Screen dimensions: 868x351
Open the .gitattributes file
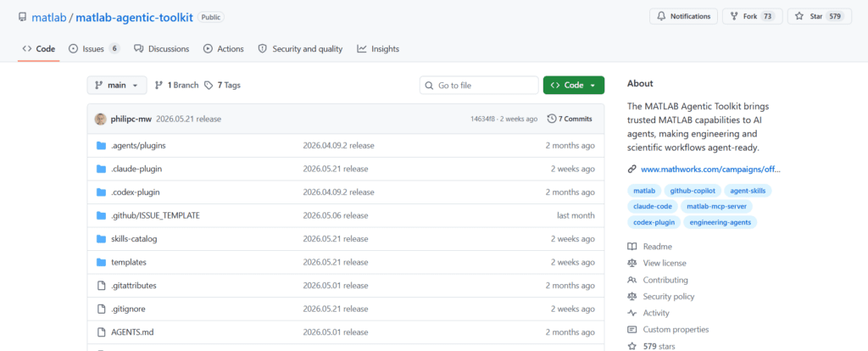pyautogui.click(x=133, y=286)
